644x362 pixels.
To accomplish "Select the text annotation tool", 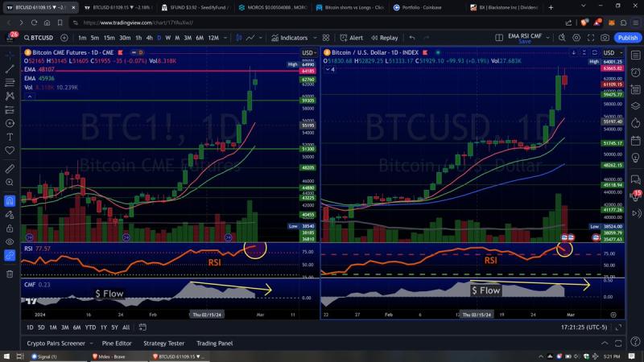I will pos(10,137).
